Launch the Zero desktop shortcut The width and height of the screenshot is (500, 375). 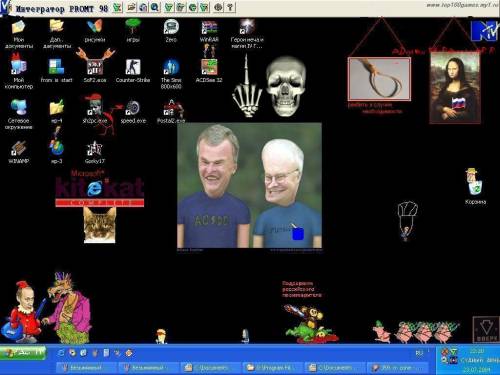(x=171, y=31)
